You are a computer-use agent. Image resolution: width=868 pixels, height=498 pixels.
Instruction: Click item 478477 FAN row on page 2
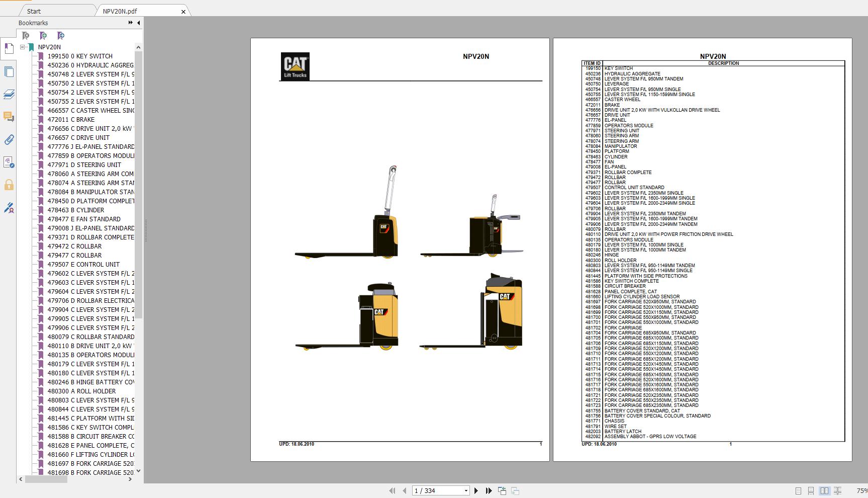714,162
